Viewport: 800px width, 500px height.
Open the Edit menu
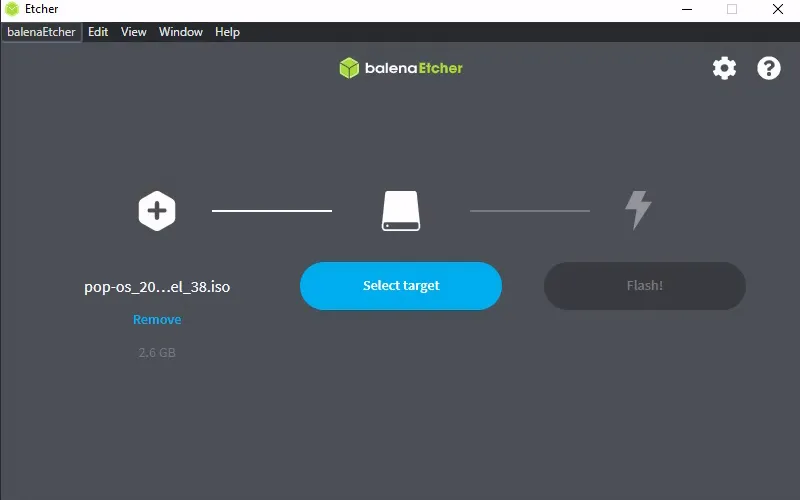98,32
